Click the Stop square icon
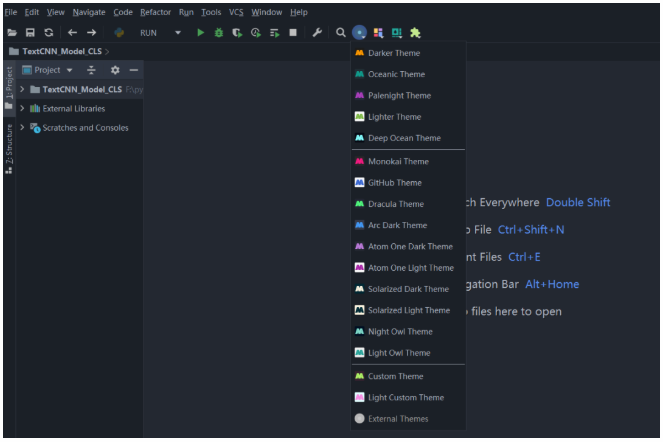This screenshot has height=442, width=663. coord(293,33)
